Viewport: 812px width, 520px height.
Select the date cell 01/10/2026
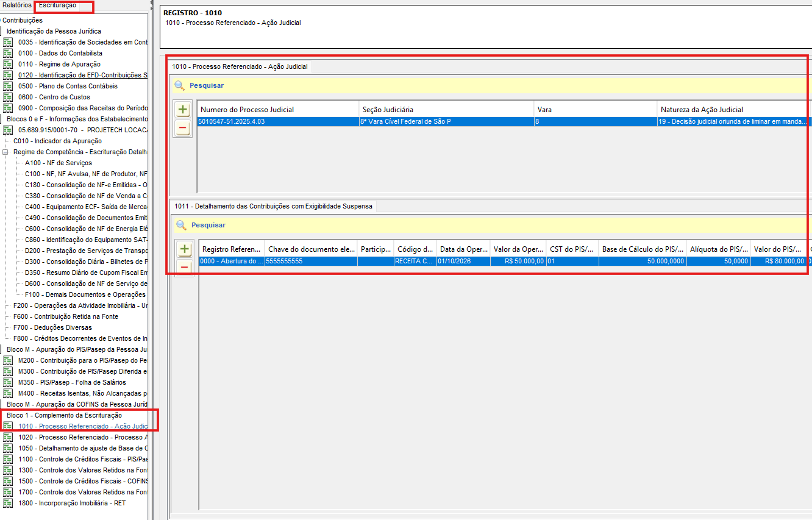coord(463,261)
